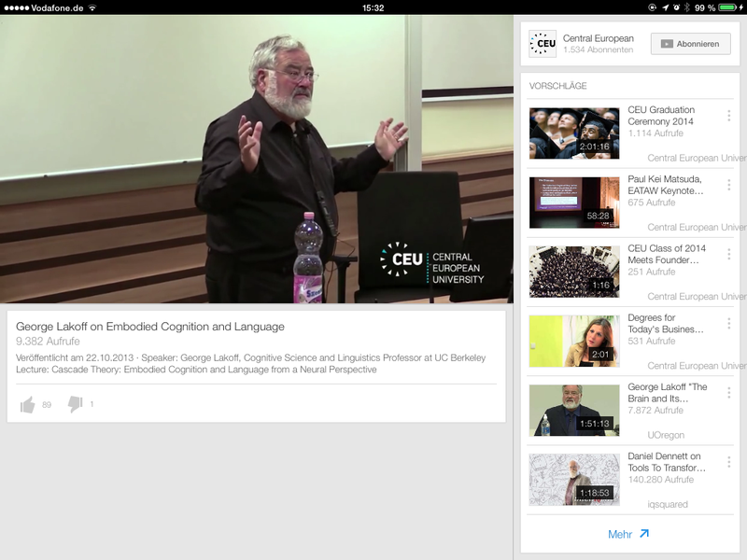The image size is (747, 560).
Task: Subscribe with the Abonnieren button
Action: 690,44
